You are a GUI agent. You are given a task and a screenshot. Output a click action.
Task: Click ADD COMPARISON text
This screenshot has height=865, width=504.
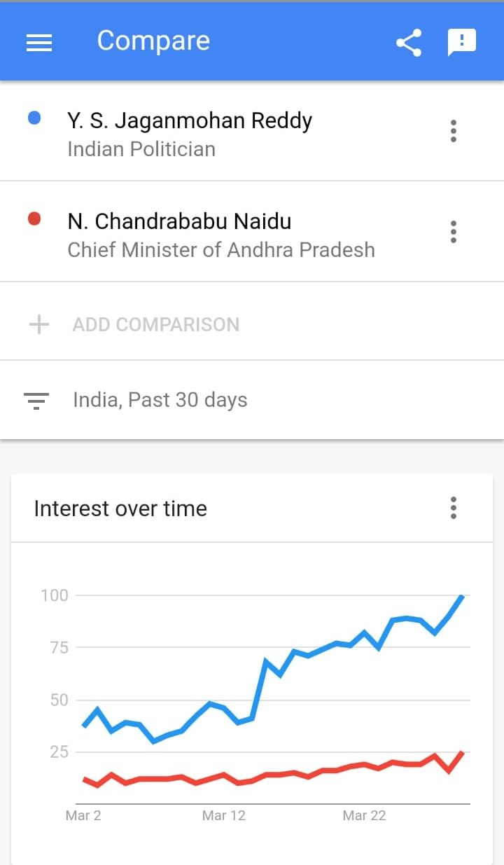[x=156, y=324]
